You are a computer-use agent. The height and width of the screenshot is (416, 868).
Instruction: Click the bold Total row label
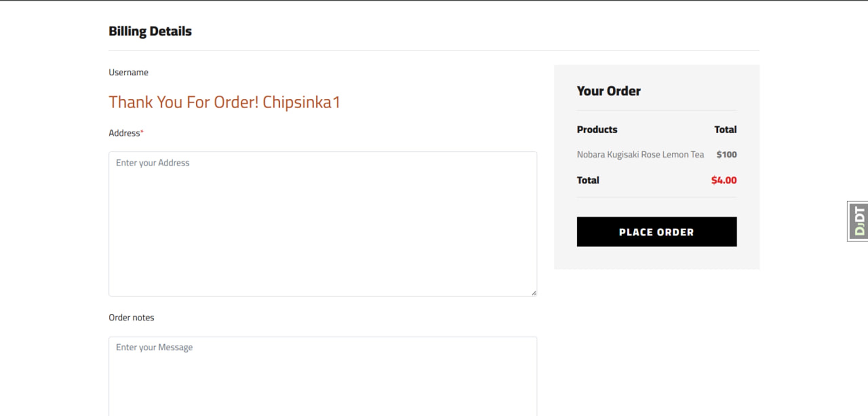588,180
